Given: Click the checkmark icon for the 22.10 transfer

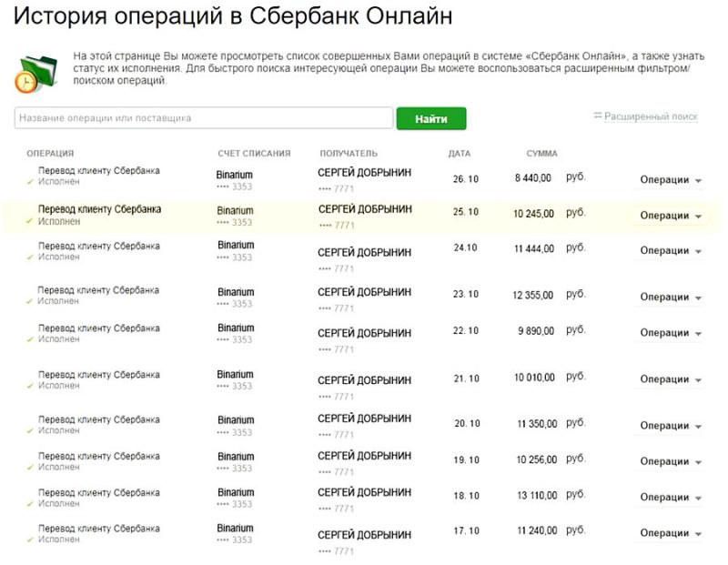Looking at the screenshot, I should point(30,339).
